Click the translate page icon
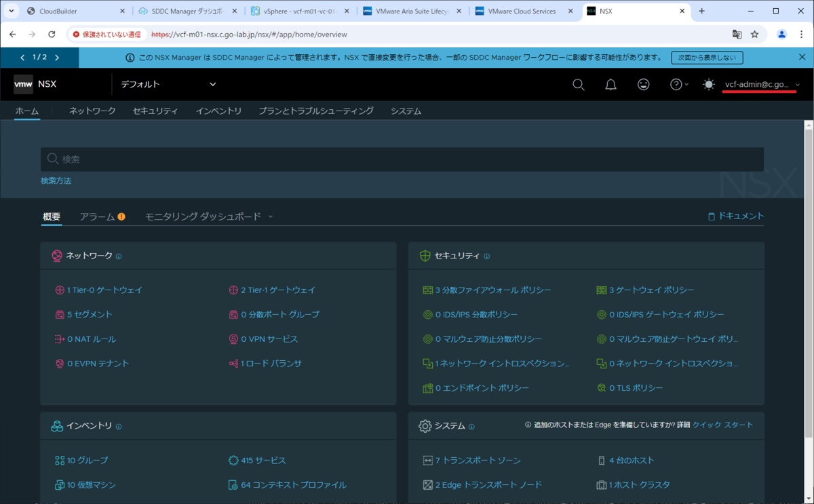814x504 pixels. [x=737, y=34]
